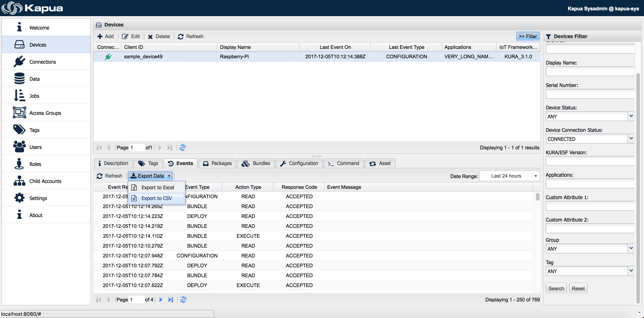Switch to the Bundles tab

[x=256, y=163]
